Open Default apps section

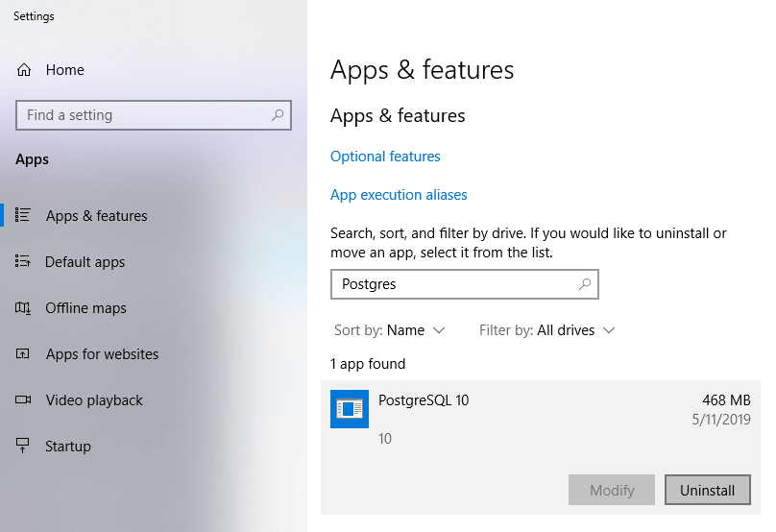[x=85, y=262]
